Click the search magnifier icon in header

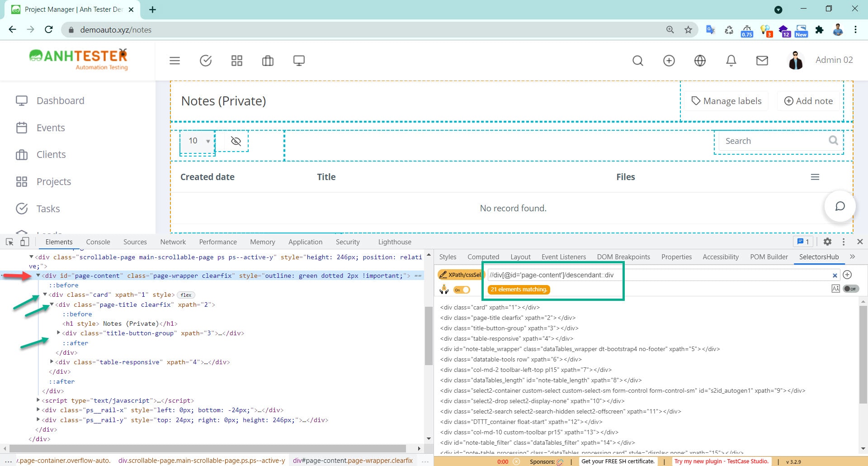click(x=638, y=61)
